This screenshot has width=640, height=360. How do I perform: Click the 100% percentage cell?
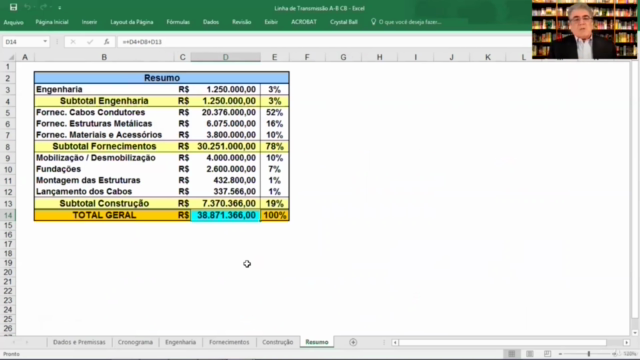pyautogui.click(x=274, y=215)
